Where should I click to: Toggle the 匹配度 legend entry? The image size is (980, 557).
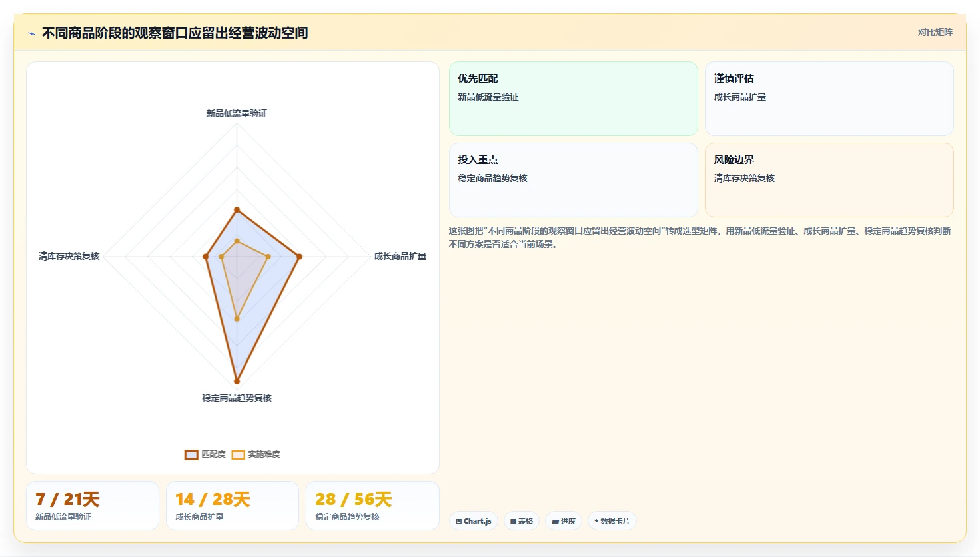coord(205,454)
